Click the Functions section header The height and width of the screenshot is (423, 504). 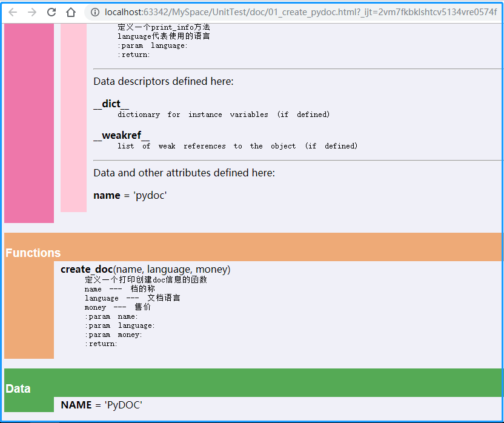(33, 253)
